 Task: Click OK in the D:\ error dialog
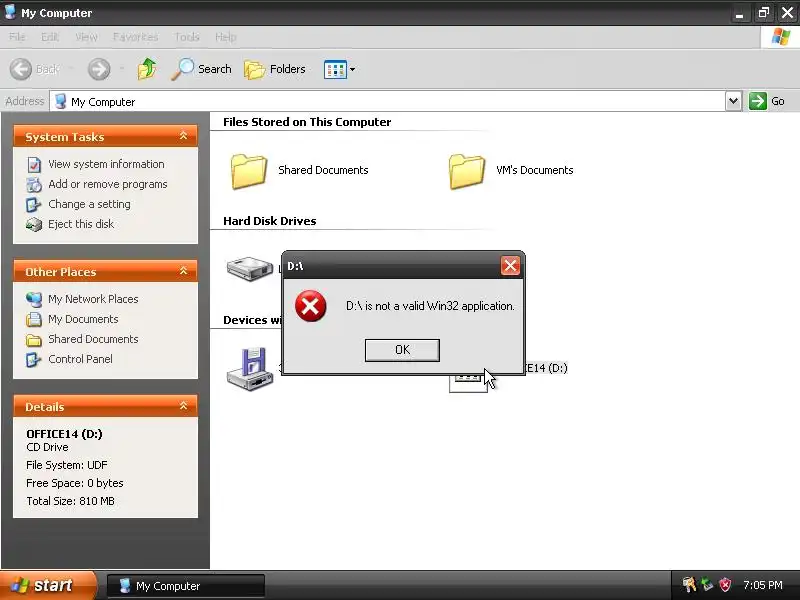point(402,350)
